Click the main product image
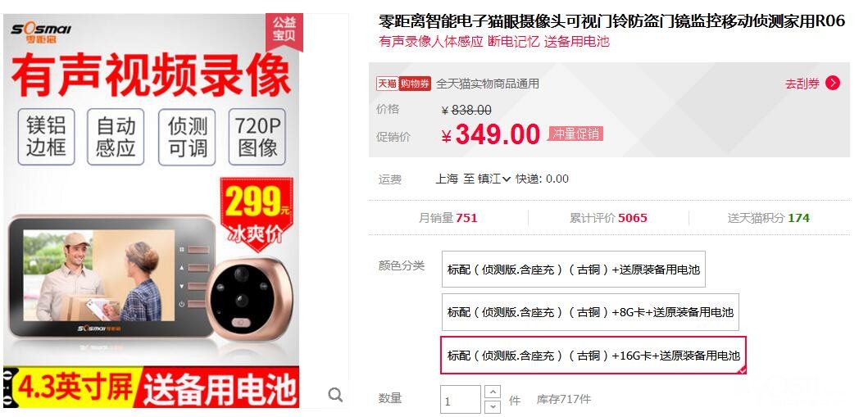The height and width of the screenshot is (417, 868). pos(152,211)
